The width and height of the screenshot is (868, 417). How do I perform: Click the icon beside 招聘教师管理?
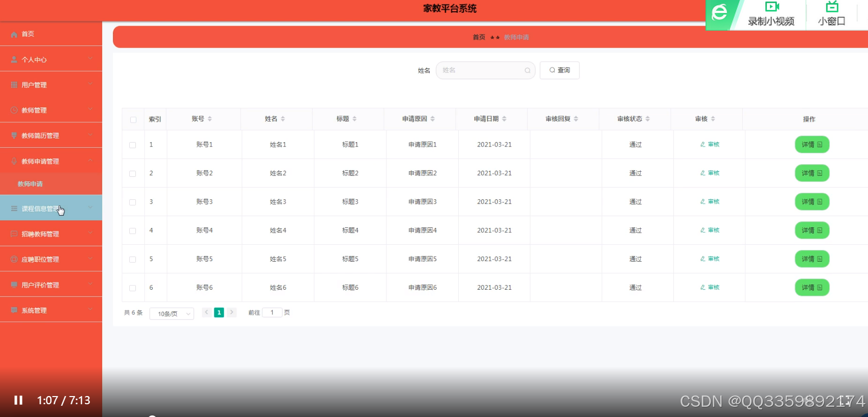[x=14, y=234]
